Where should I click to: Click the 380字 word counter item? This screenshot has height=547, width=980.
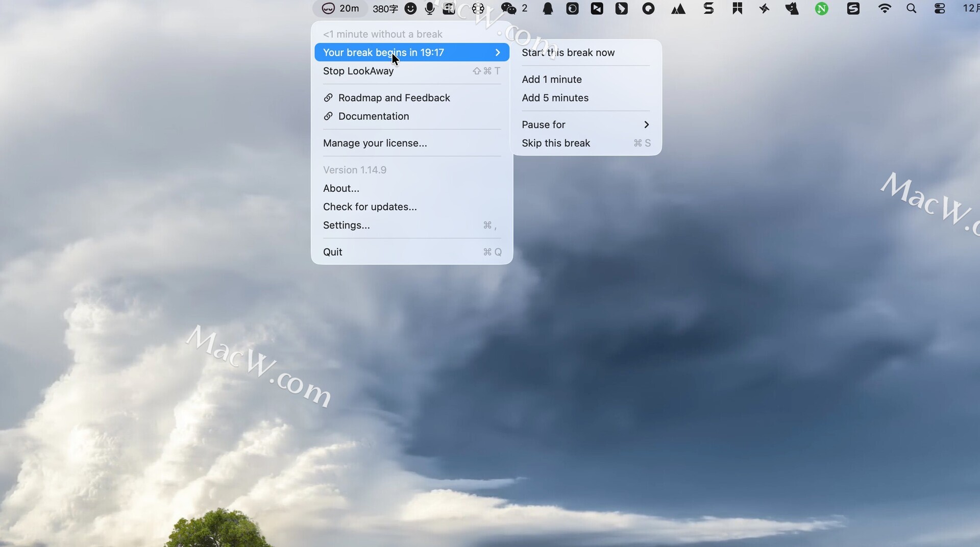[385, 9]
